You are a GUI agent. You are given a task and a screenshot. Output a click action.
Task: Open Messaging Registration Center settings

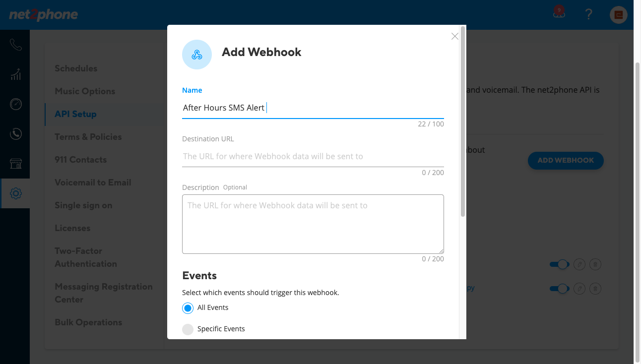(x=104, y=293)
